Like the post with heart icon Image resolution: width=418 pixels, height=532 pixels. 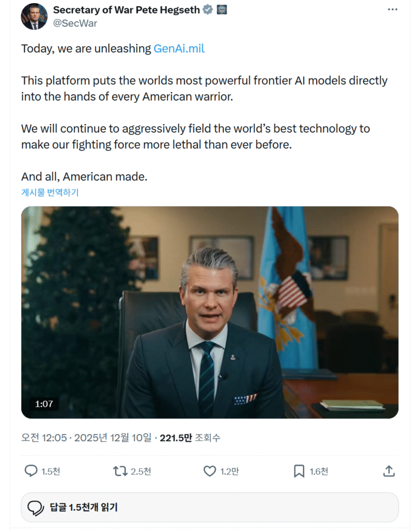pos(209,471)
